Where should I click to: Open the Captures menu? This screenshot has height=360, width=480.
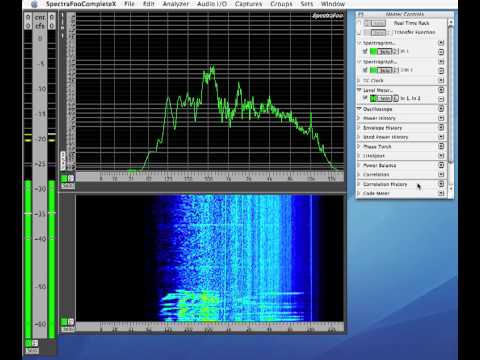point(248,4)
